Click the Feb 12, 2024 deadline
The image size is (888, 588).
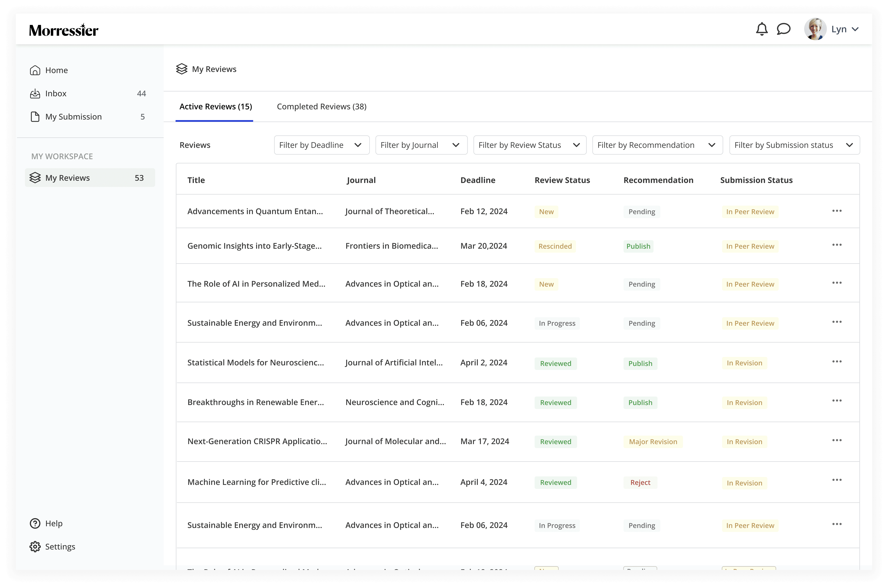coord(484,211)
